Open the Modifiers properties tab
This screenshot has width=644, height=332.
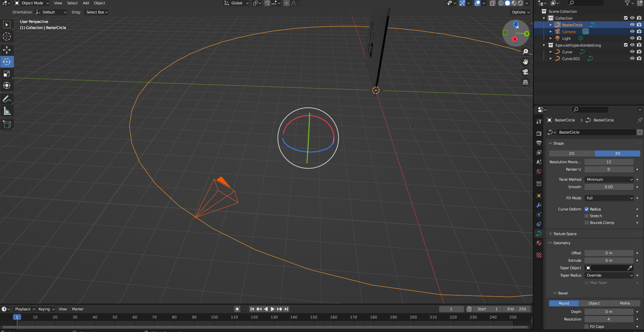(x=539, y=205)
